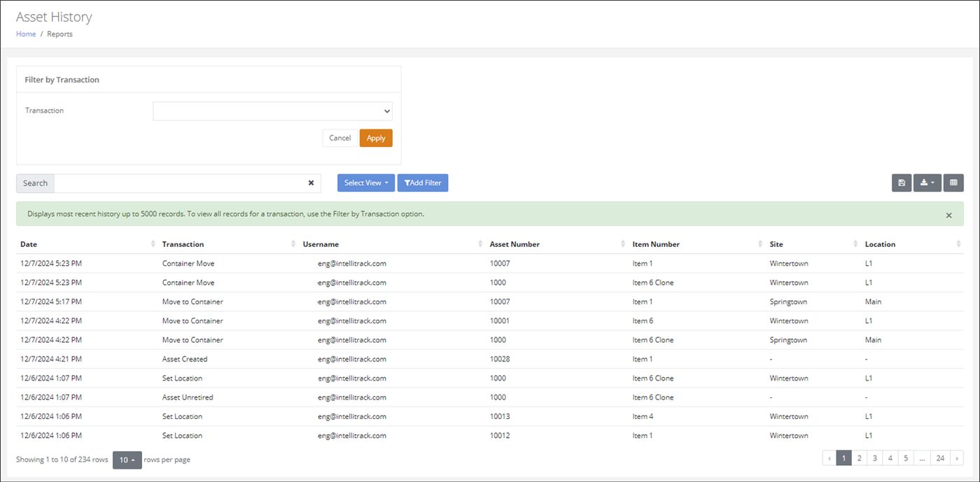Select current page 1 in pagination
This screenshot has width=980, height=482.
[x=844, y=459]
